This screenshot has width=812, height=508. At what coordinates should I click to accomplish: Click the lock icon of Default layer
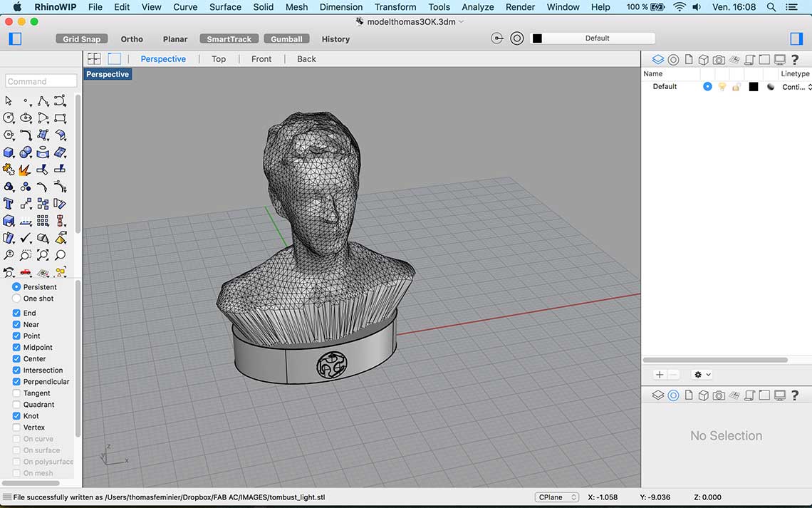click(736, 87)
